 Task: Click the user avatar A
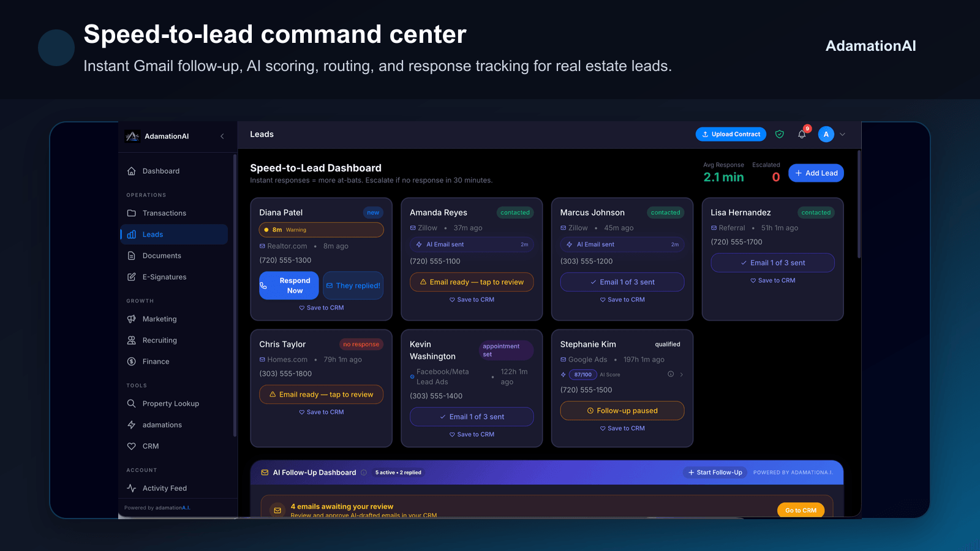(x=826, y=134)
